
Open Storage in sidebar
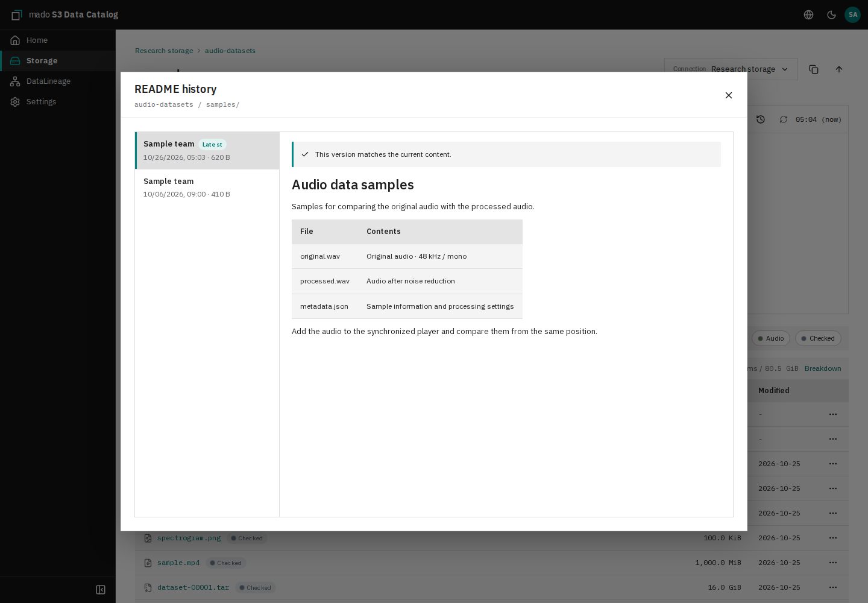(58, 61)
